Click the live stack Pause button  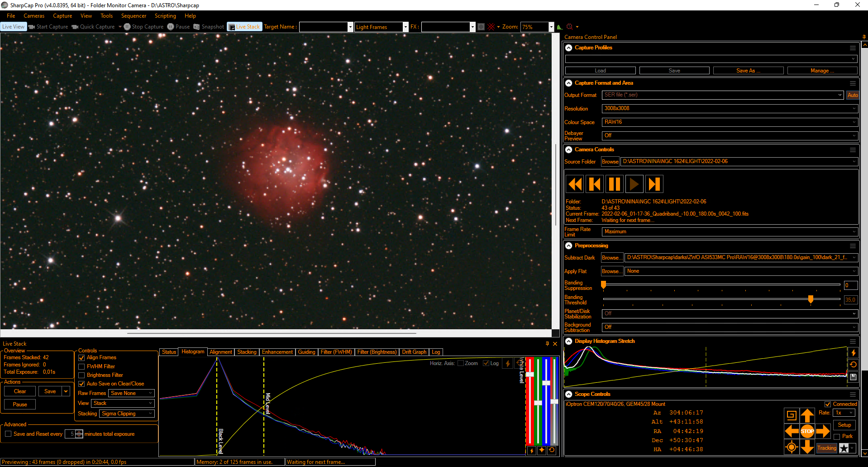point(20,404)
